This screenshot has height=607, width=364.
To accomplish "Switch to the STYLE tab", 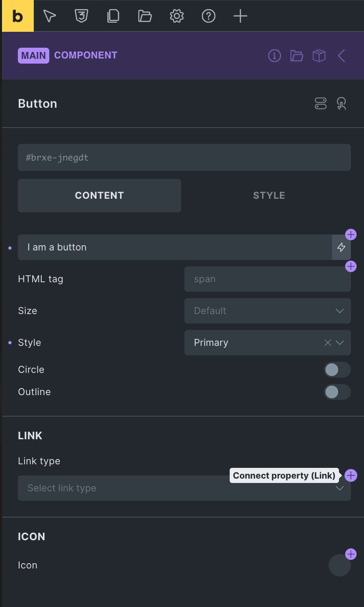I will [x=269, y=196].
